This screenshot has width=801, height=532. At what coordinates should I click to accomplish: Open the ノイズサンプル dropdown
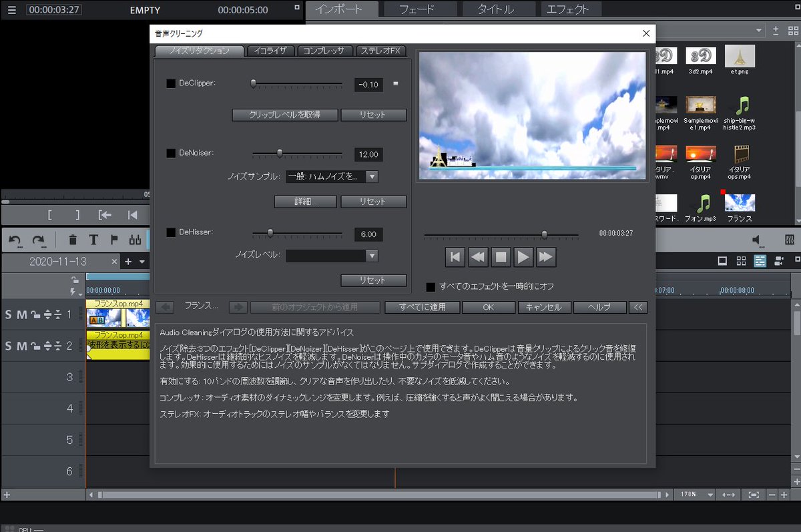pyautogui.click(x=332, y=177)
